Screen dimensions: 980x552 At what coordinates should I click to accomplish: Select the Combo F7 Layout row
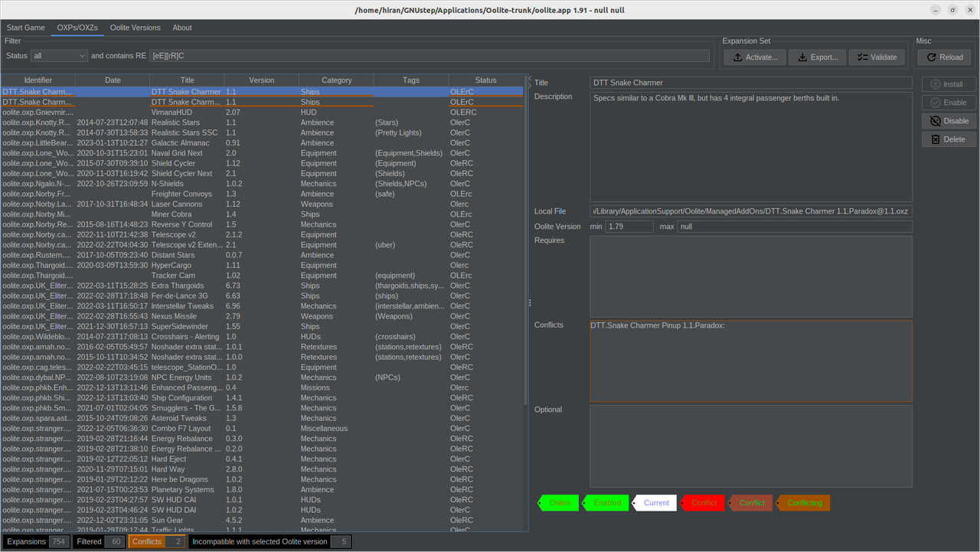262,429
